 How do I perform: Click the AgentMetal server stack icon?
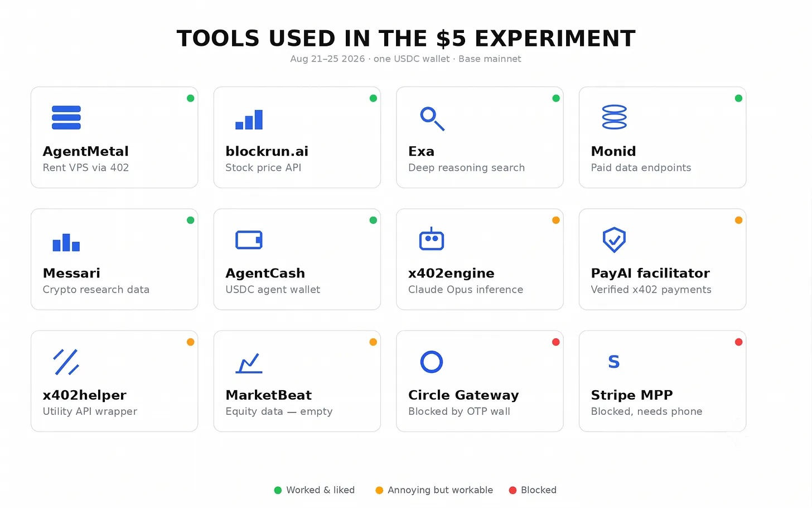click(x=66, y=118)
